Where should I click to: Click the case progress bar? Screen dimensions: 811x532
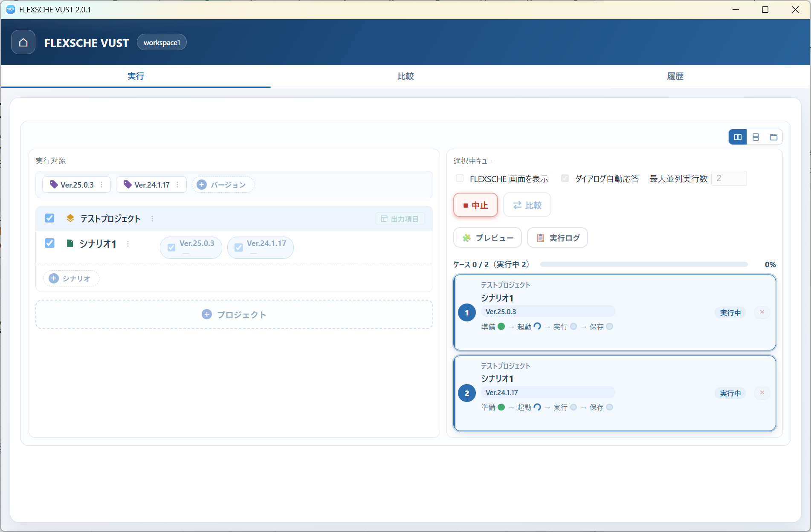pos(644,264)
